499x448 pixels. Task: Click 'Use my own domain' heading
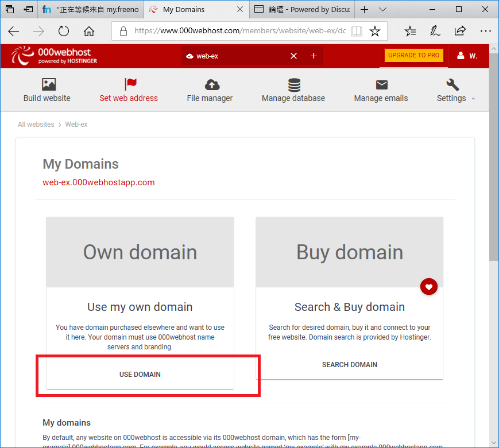click(140, 307)
